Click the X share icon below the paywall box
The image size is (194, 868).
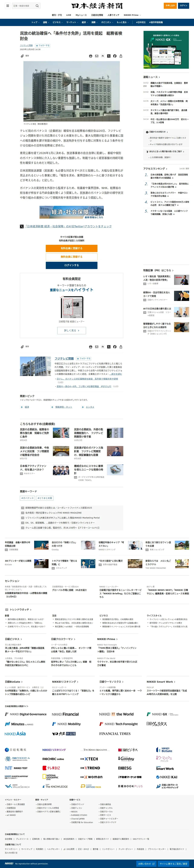(x=109, y=347)
